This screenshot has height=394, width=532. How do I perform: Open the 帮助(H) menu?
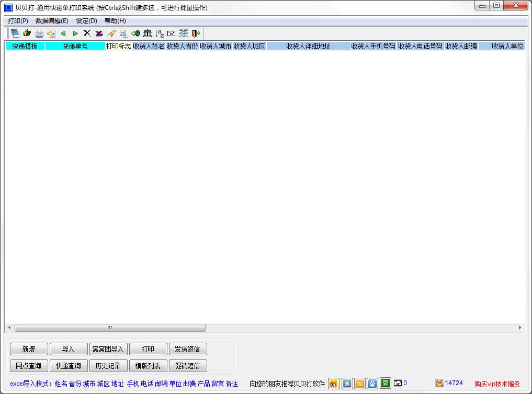point(115,21)
